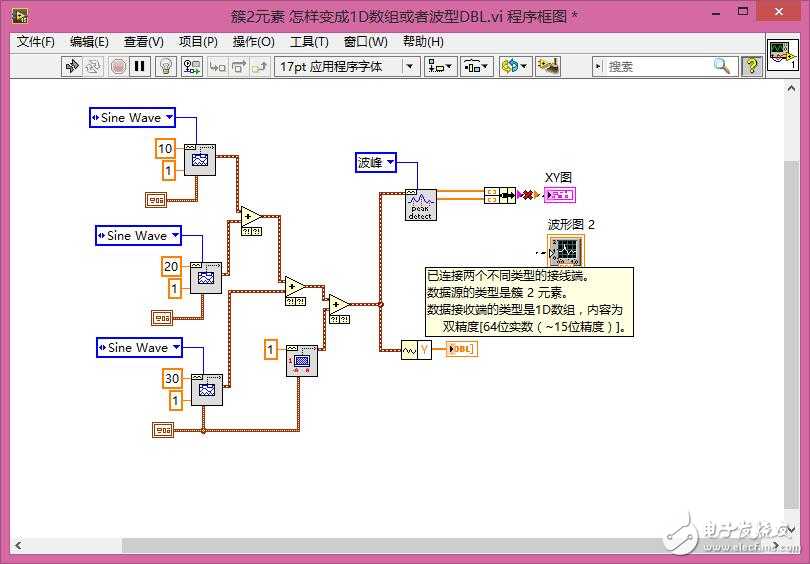Screen dimensions: 810x564
Task: Select the DBL array indicator terminal
Action: coord(462,350)
